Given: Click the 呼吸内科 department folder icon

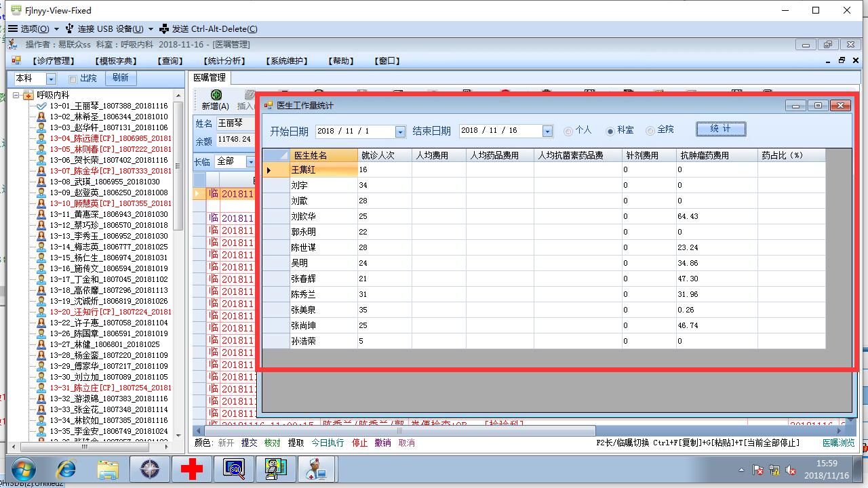Looking at the screenshot, I should coord(28,95).
